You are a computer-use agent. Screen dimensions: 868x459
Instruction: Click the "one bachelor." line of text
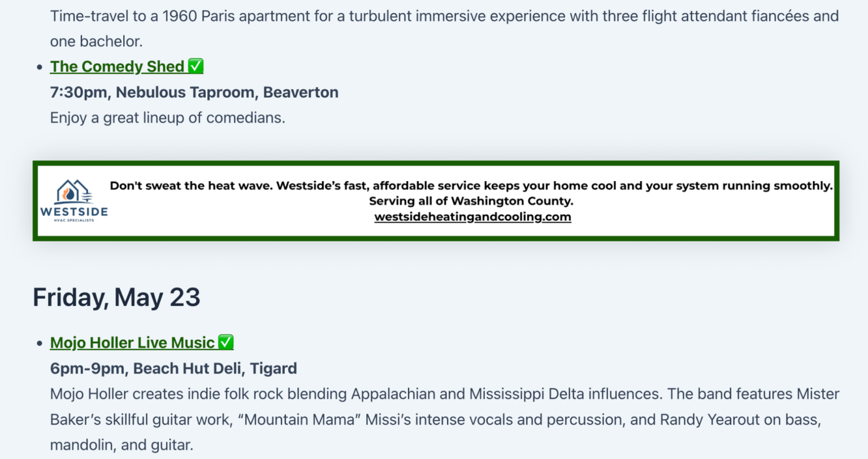coord(96,41)
